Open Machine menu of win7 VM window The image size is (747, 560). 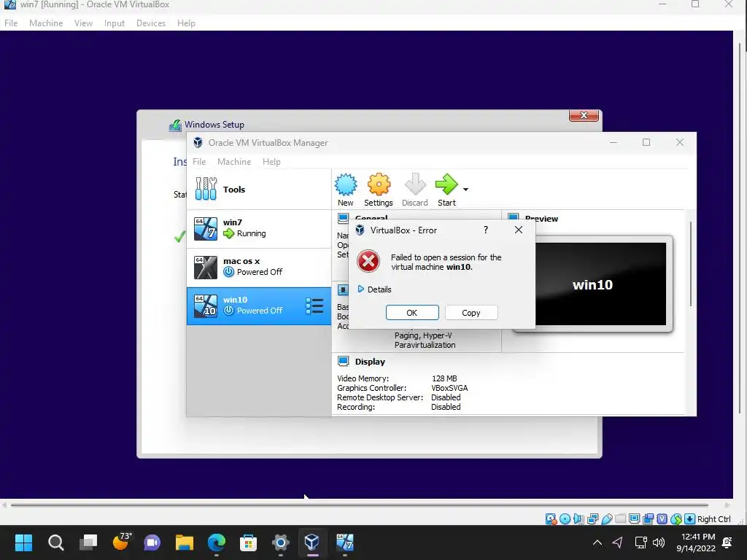46,23
